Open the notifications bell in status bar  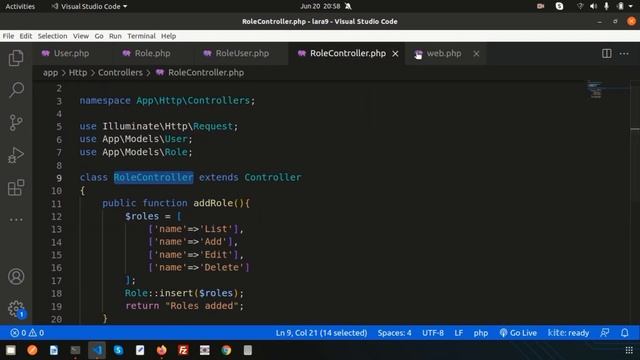(x=624, y=333)
